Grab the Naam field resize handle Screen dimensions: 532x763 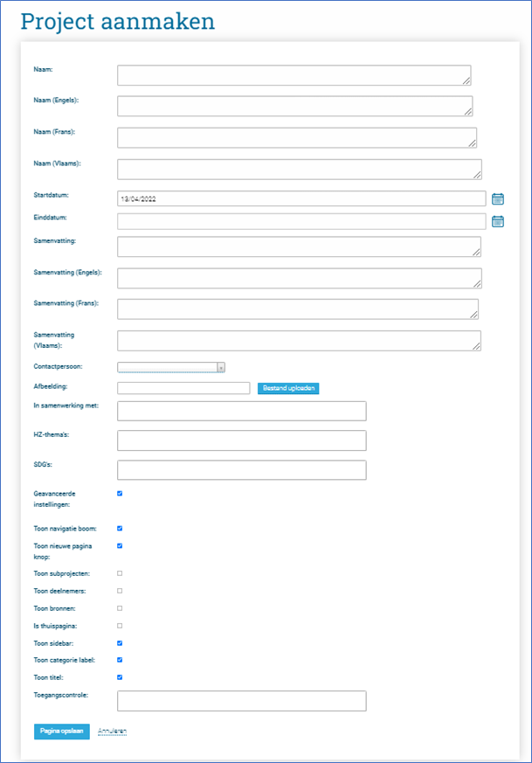pos(466,81)
